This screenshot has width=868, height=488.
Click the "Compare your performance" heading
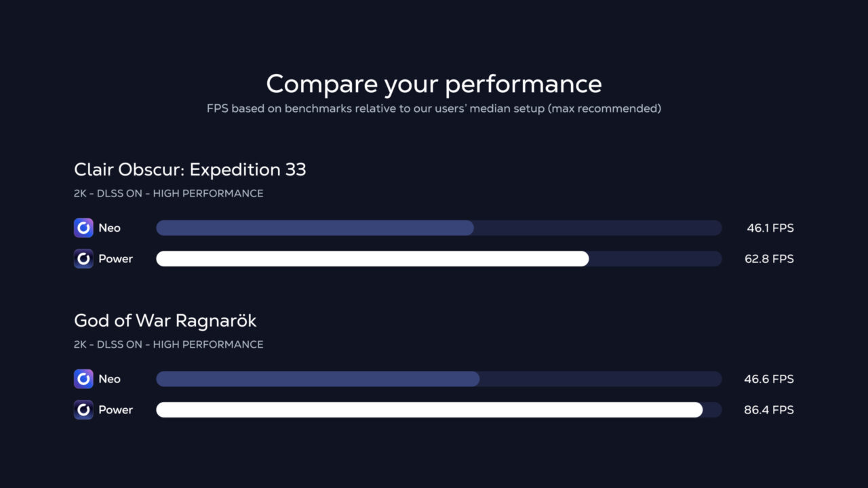(x=434, y=84)
